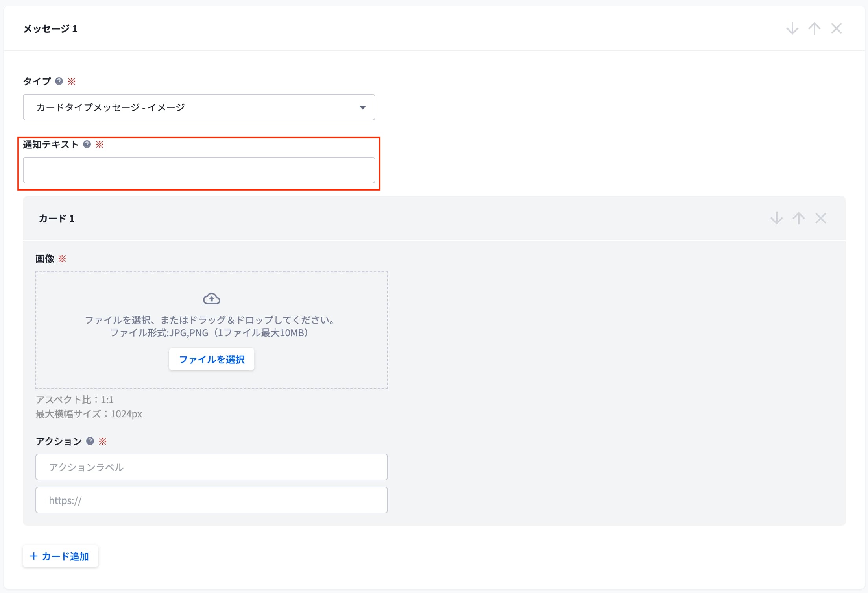Move カード 1 down with arrow icon
The height and width of the screenshot is (593, 868).
pyautogui.click(x=776, y=218)
